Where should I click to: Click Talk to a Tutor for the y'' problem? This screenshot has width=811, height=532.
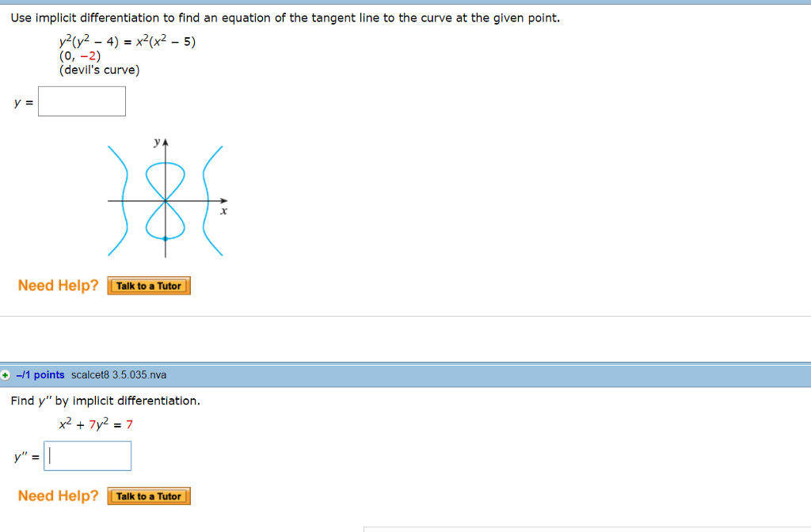(148, 496)
